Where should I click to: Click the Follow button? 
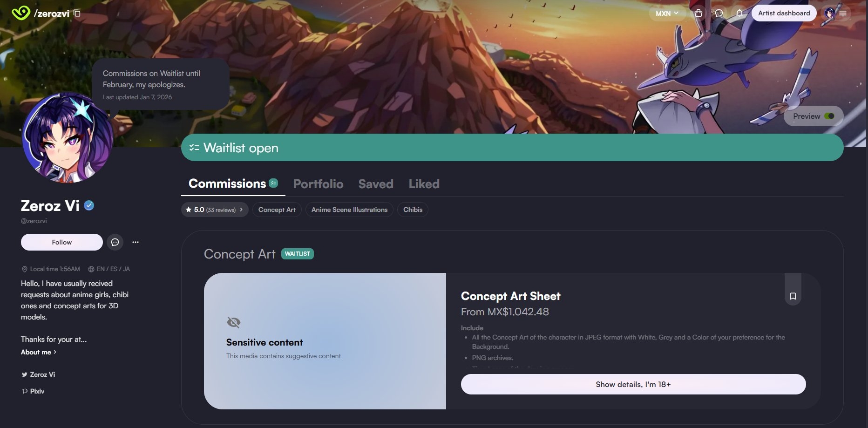(x=62, y=242)
